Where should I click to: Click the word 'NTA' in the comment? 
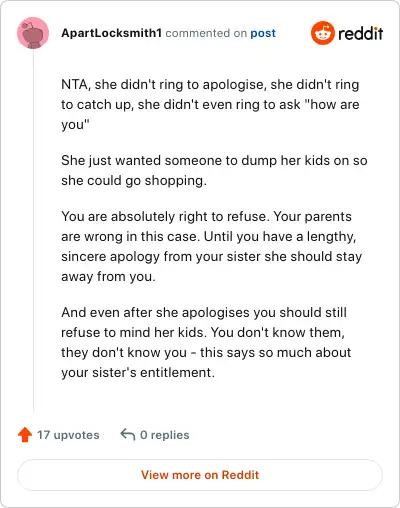coord(76,85)
